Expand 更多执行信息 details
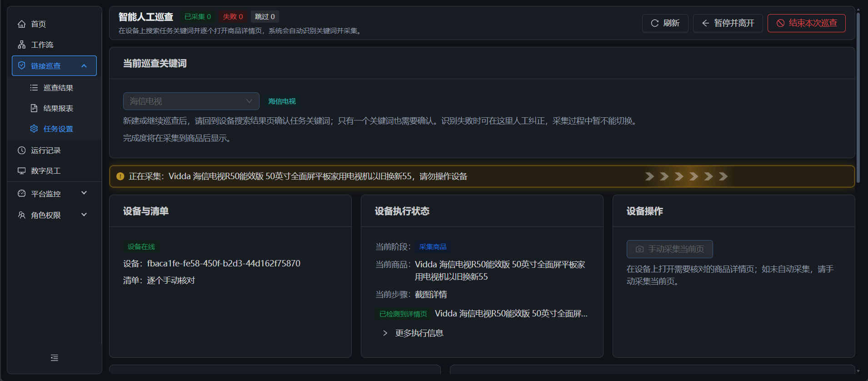The image size is (868, 381). 413,333
